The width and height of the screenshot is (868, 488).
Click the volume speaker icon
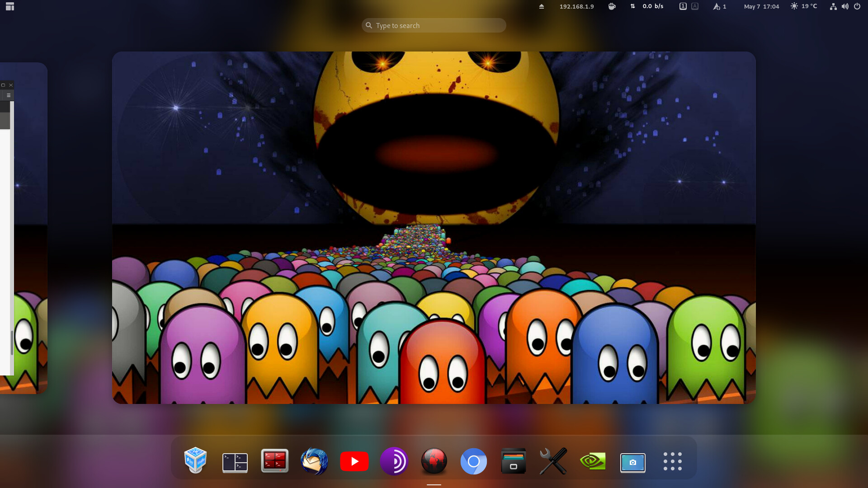845,6
